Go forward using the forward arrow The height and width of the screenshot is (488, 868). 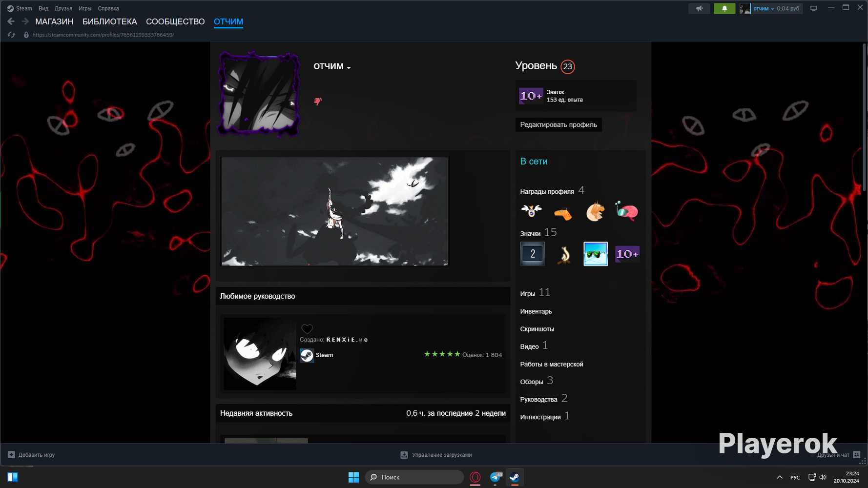[25, 21]
